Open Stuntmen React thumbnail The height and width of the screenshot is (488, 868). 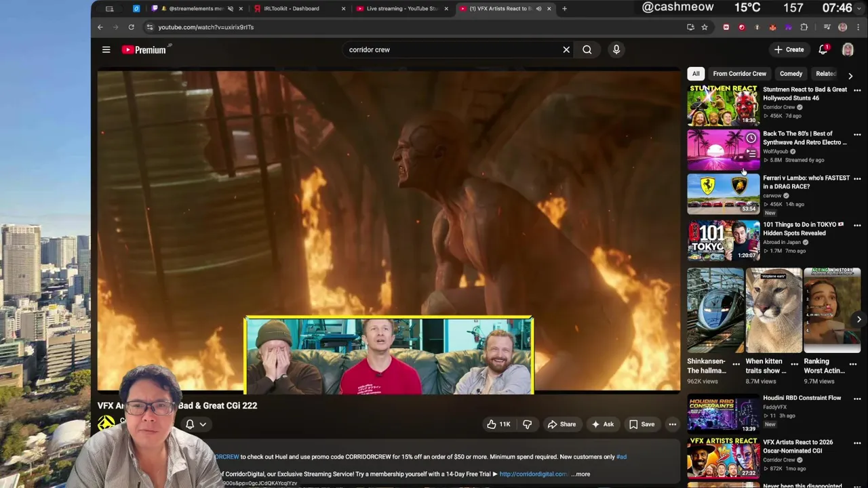[724, 105]
